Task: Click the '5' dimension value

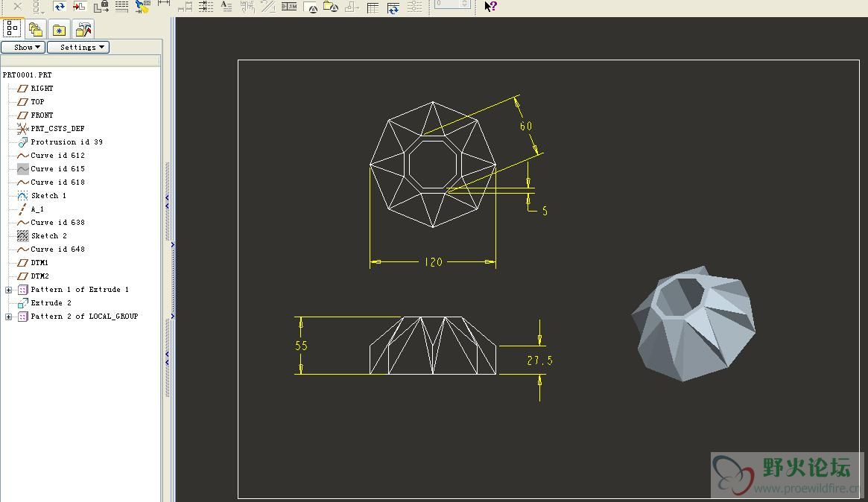Action: click(x=545, y=211)
